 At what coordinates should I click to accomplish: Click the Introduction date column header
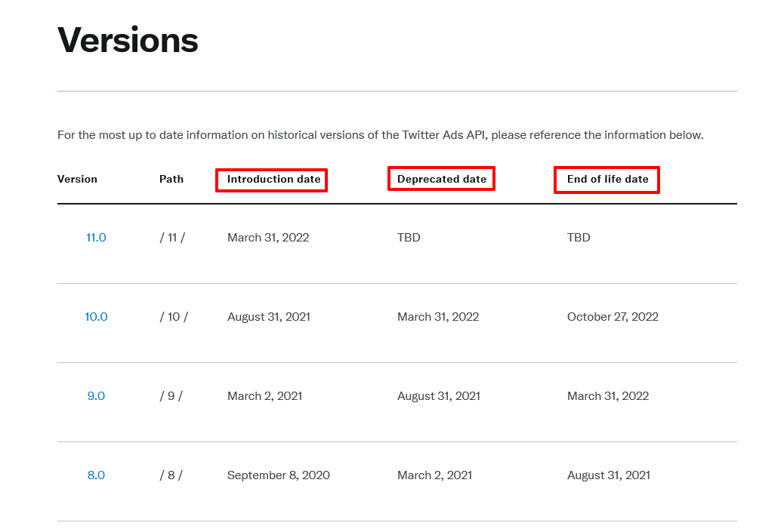pyautogui.click(x=273, y=180)
